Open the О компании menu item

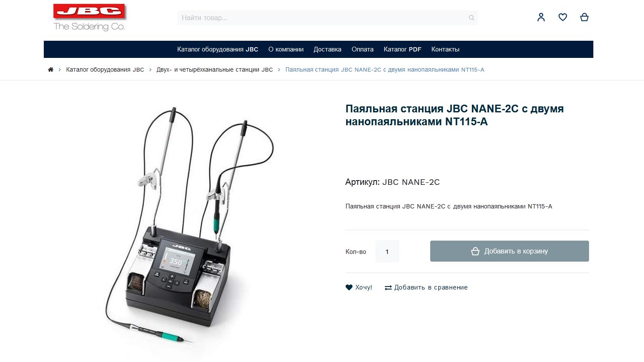[x=286, y=49]
